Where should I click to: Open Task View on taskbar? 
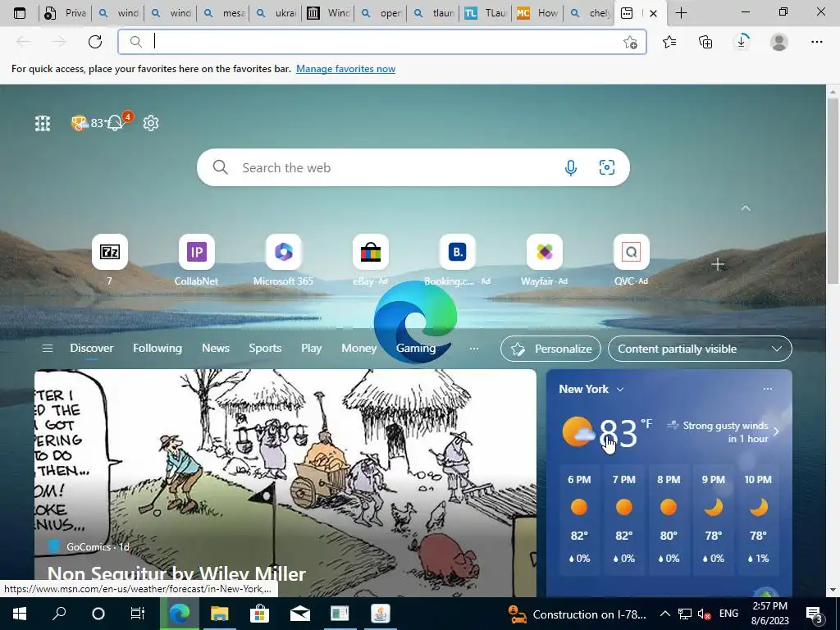[x=138, y=614]
